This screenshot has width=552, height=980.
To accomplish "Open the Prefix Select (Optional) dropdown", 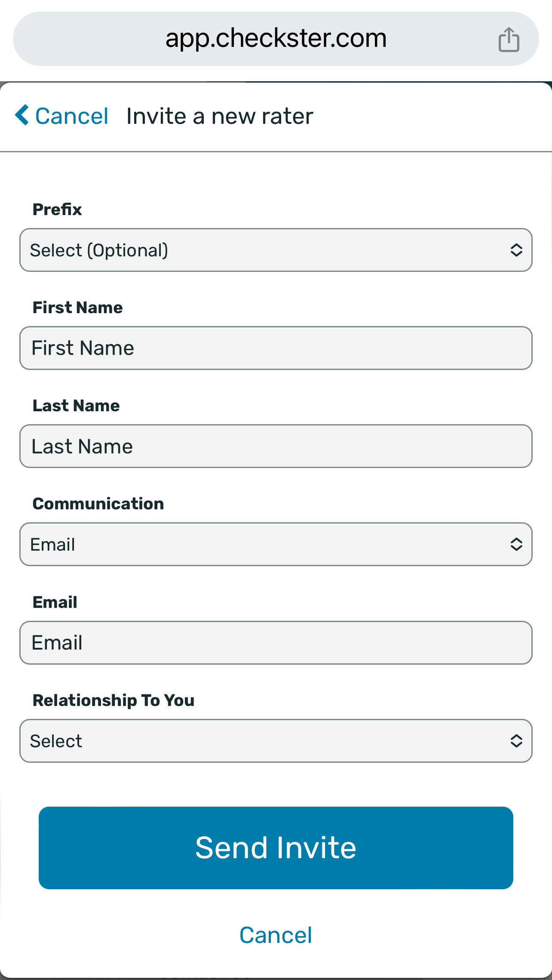I will click(x=276, y=250).
